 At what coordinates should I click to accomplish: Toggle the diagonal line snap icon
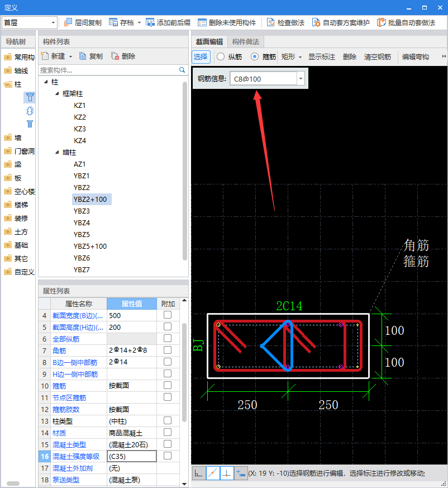(213, 473)
